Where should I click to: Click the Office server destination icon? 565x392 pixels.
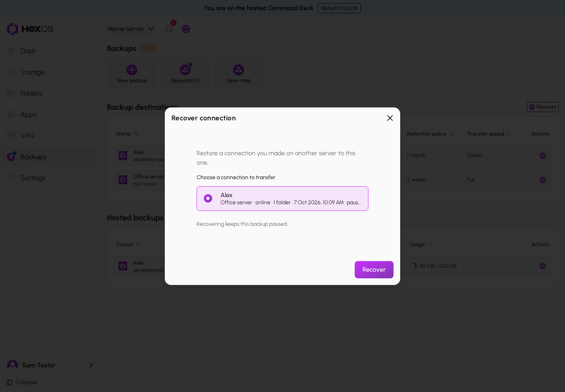(x=123, y=180)
